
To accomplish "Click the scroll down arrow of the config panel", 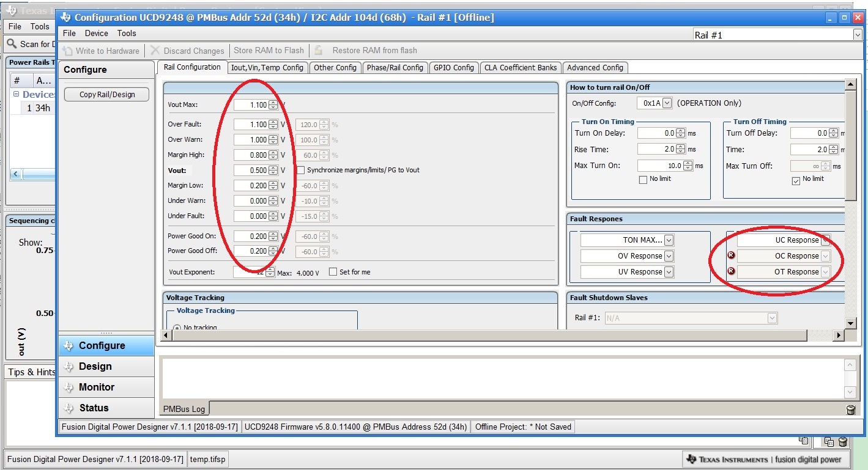I will [x=850, y=323].
